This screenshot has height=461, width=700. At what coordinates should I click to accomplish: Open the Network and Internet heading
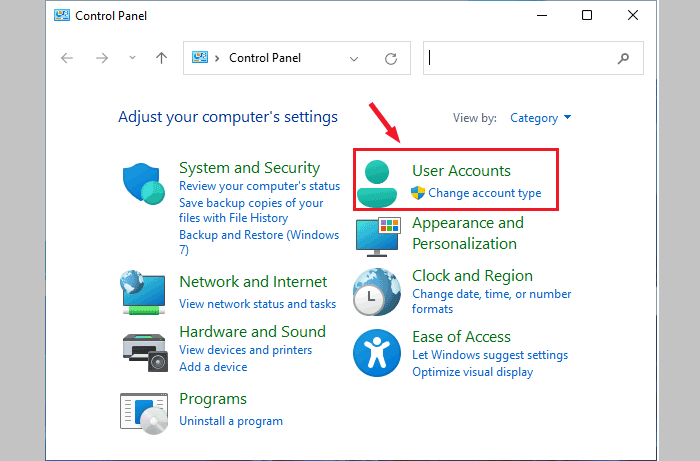(x=253, y=282)
